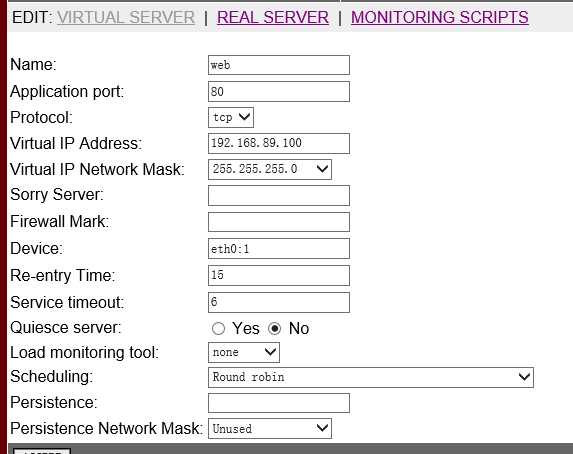
Task: Open the Load monitoring tool dropdown
Action: click(x=244, y=352)
